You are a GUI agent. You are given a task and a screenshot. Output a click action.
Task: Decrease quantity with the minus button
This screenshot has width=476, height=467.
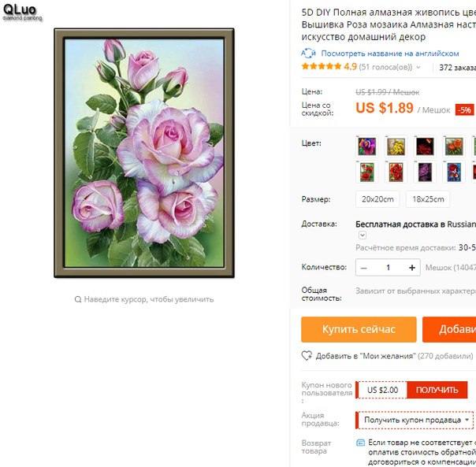pos(364,268)
